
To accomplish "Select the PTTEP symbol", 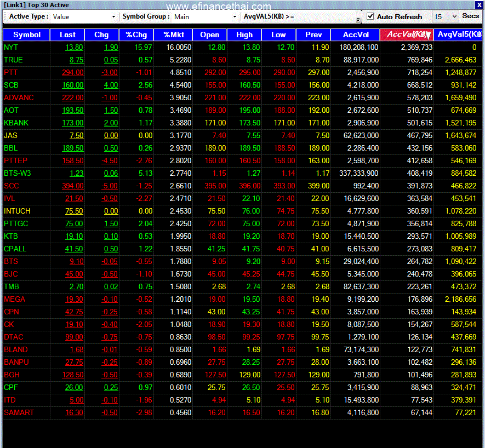I will coord(15,161).
